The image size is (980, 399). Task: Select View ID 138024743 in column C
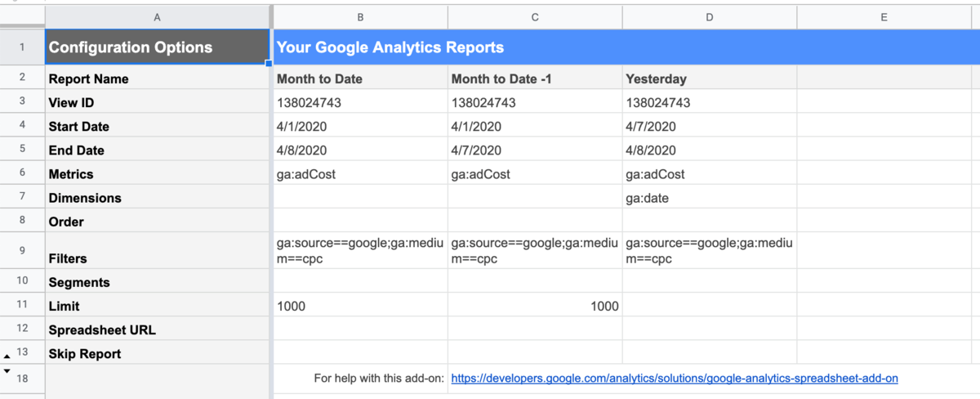(535, 102)
